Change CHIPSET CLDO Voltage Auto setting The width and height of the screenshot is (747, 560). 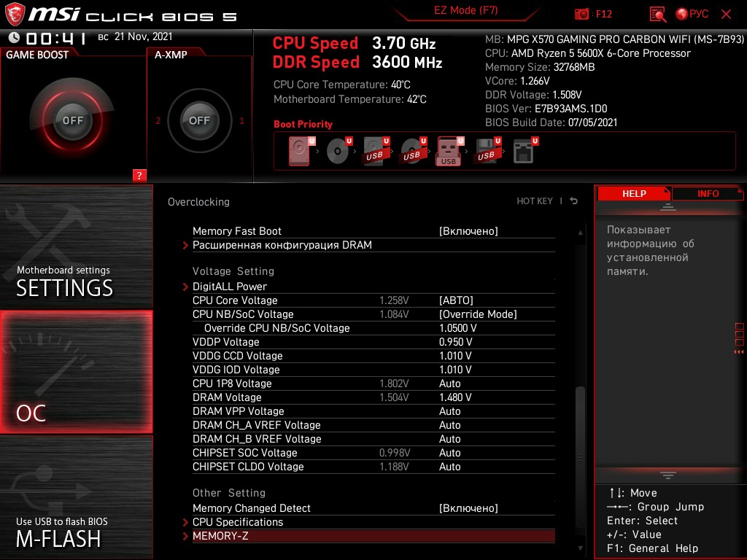[449, 466]
